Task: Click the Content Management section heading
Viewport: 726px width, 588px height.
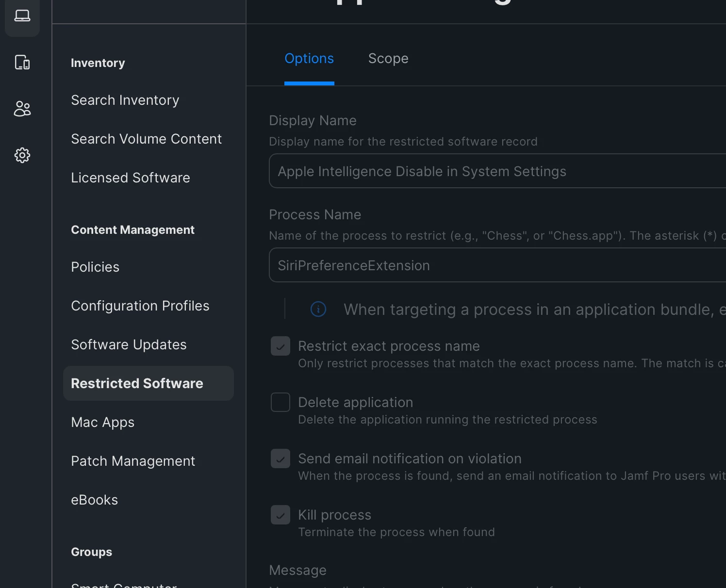Action: click(132, 230)
